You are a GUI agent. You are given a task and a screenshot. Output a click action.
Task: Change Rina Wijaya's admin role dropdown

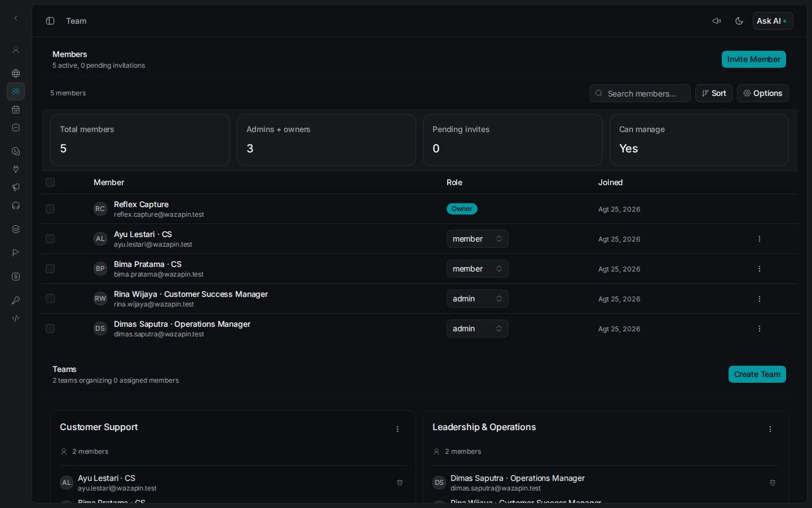point(477,299)
